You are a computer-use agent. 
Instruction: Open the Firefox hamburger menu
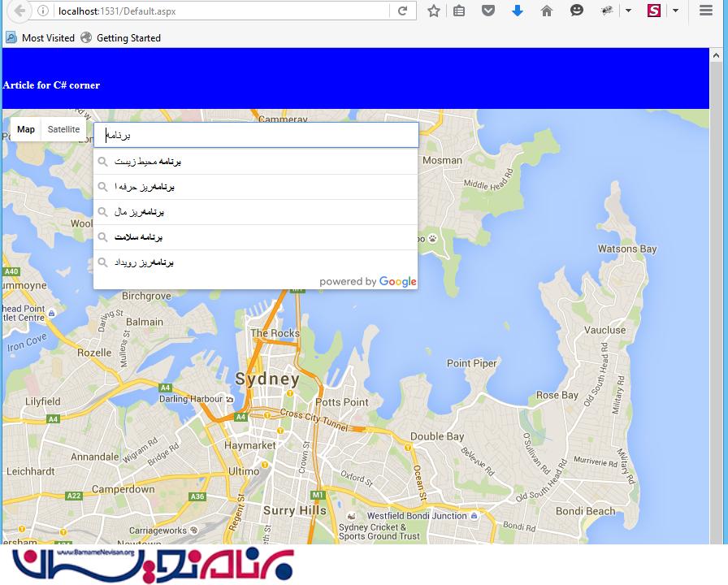[706, 11]
